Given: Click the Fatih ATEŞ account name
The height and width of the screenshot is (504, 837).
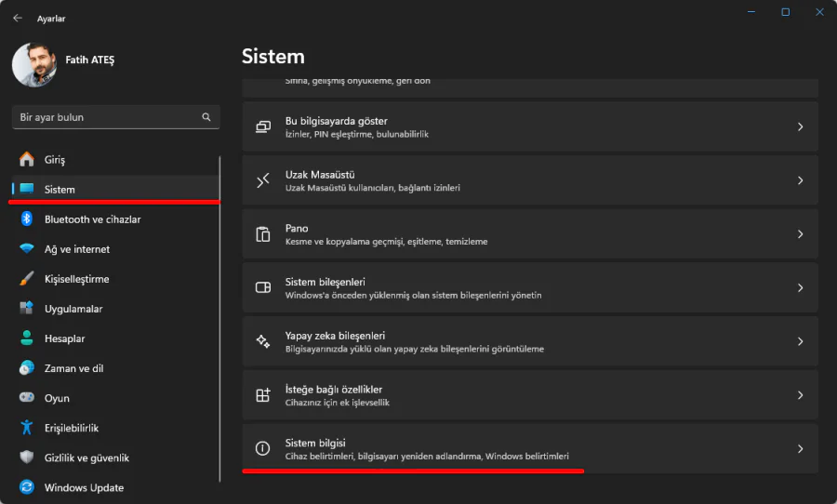Looking at the screenshot, I should click(x=89, y=60).
